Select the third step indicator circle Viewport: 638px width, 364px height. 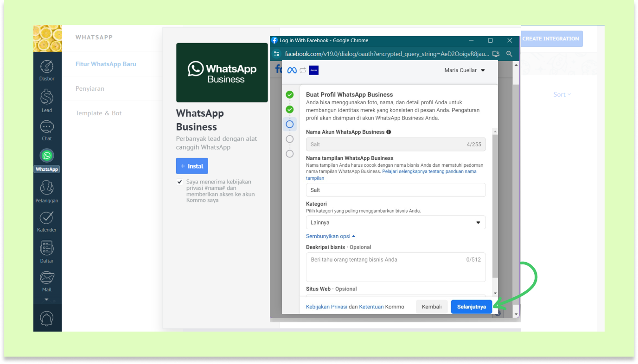(x=289, y=124)
